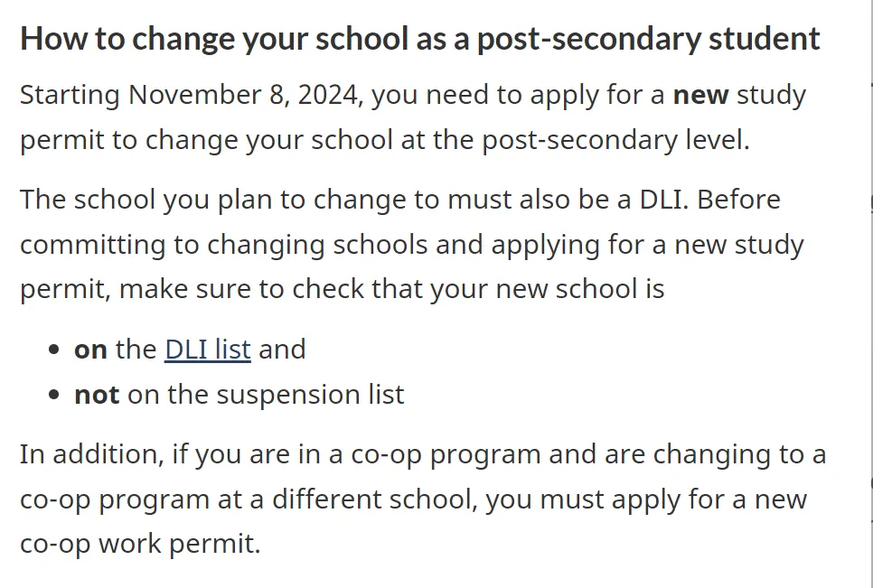Click "Starting" at beginning of first paragraph
Screen dimensions: 873x588
pos(70,95)
